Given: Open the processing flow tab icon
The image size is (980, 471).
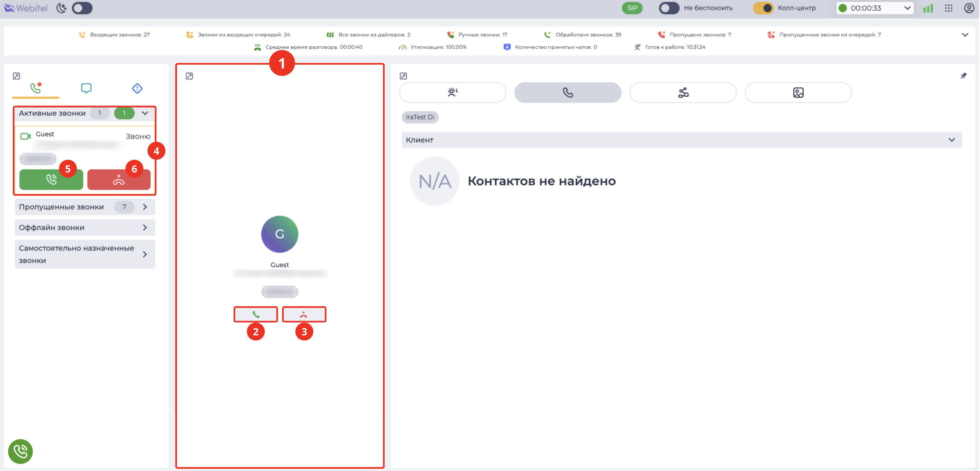Looking at the screenshot, I should [683, 92].
